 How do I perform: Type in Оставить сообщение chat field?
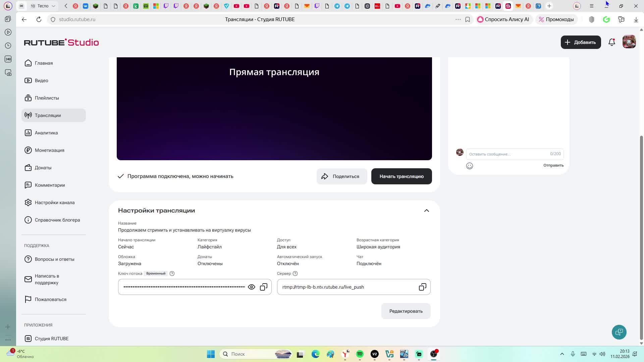(507, 154)
